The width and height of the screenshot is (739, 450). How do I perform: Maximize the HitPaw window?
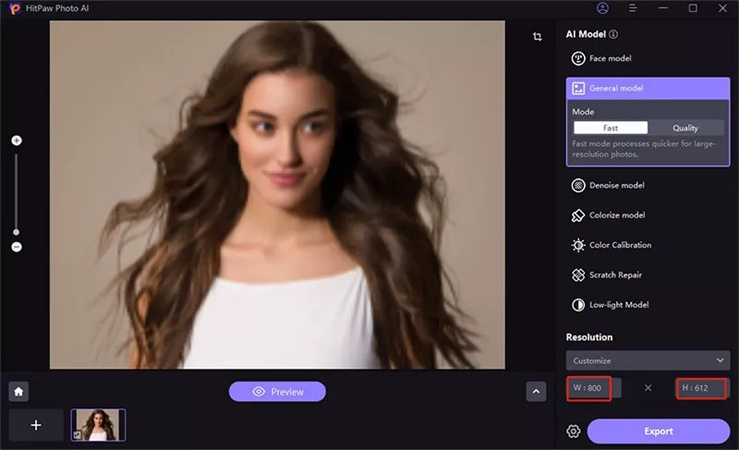point(693,8)
